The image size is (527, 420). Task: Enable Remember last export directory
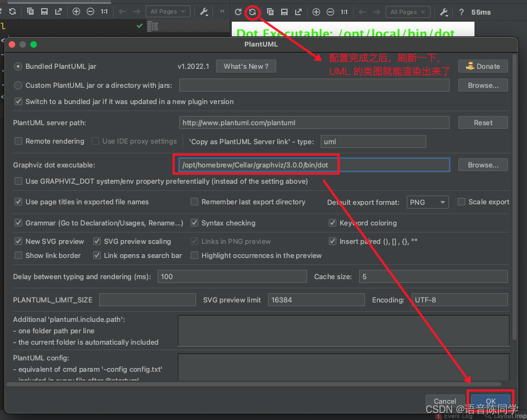(x=194, y=202)
